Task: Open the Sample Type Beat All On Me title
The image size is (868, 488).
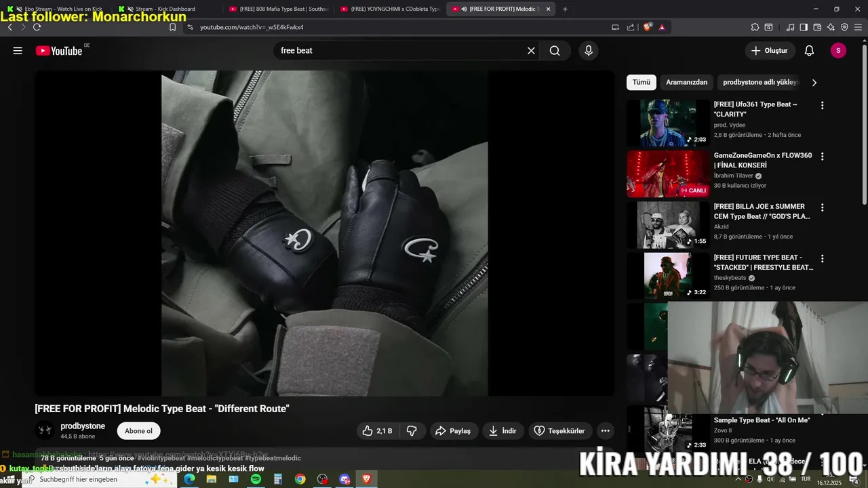Action: pyautogui.click(x=762, y=420)
